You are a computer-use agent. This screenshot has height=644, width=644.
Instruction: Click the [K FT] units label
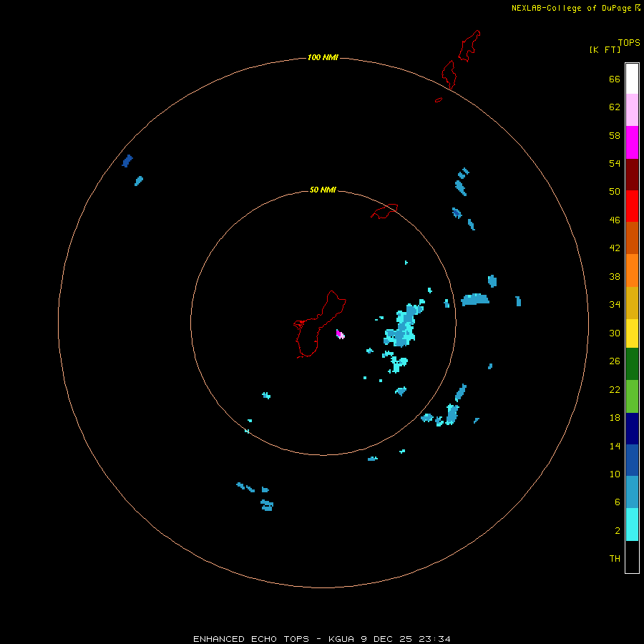(605, 49)
